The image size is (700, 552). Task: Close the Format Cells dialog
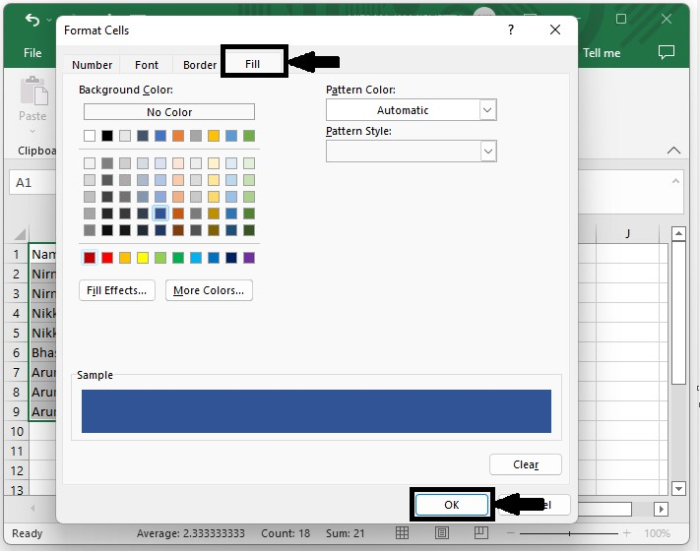click(555, 30)
